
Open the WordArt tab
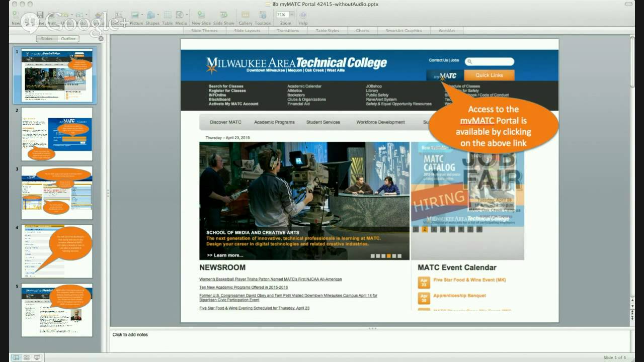[x=447, y=31]
